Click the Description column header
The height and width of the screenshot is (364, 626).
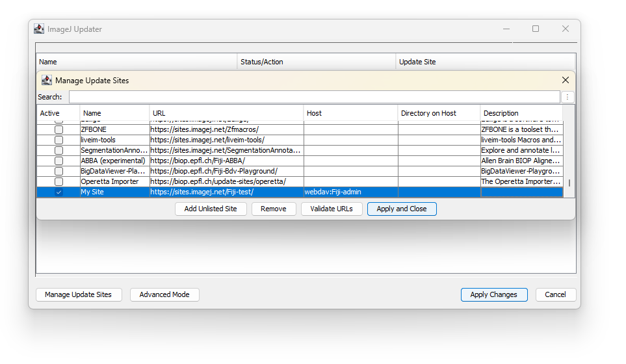521,113
